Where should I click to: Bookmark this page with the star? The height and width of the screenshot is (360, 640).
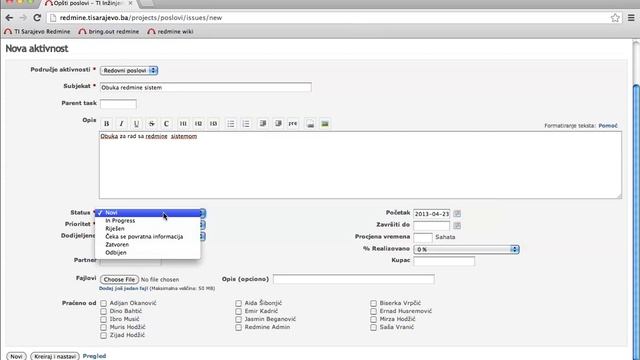point(615,18)
